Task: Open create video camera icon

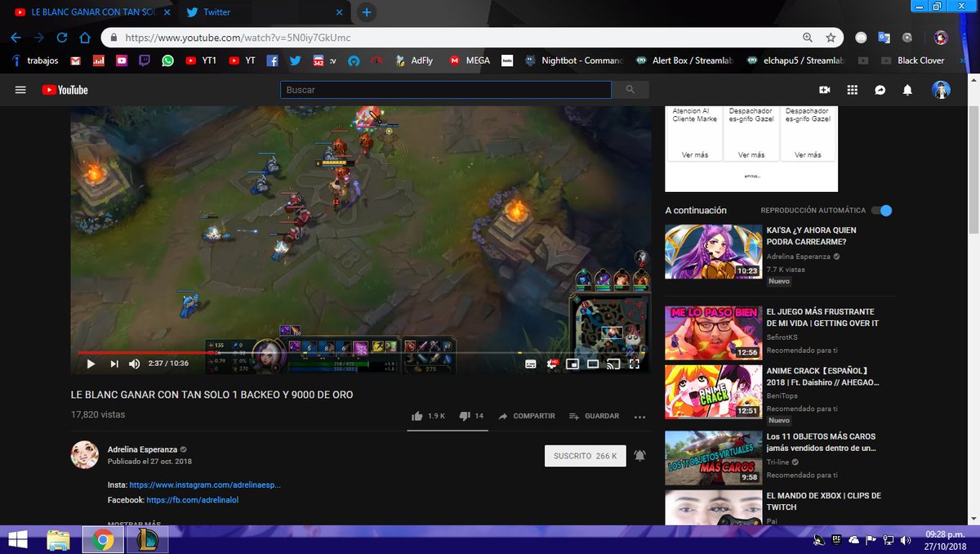Action: pyautogui.click(x=825, y=90)
